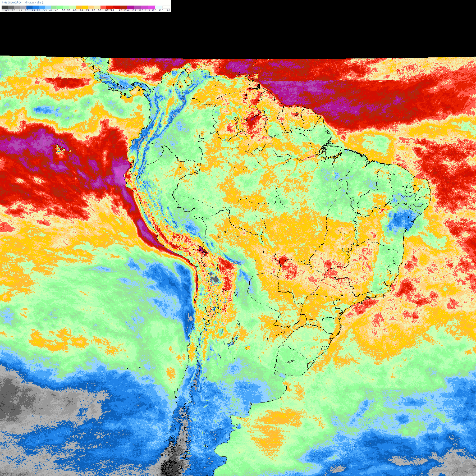Click the 10.5 legend value

click(134, 10)
